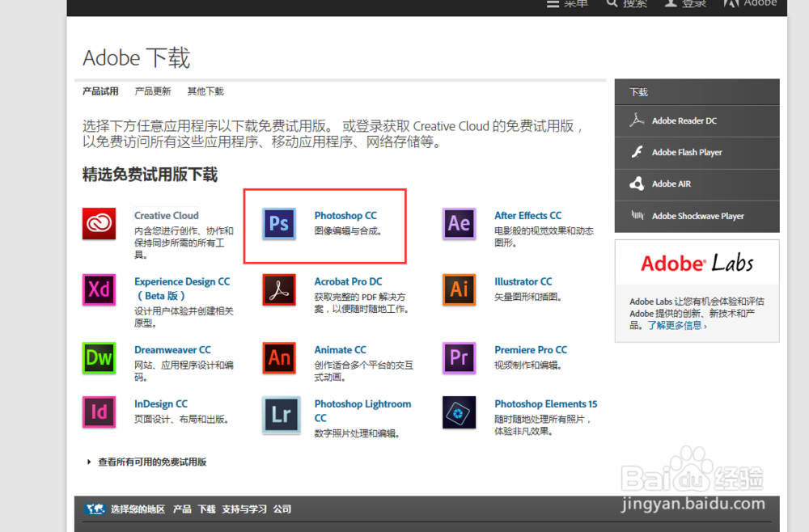This screenshot has height=532, width=809.
Task: Click the Flash Player sidebar icon
Action: tap(637, 151)
